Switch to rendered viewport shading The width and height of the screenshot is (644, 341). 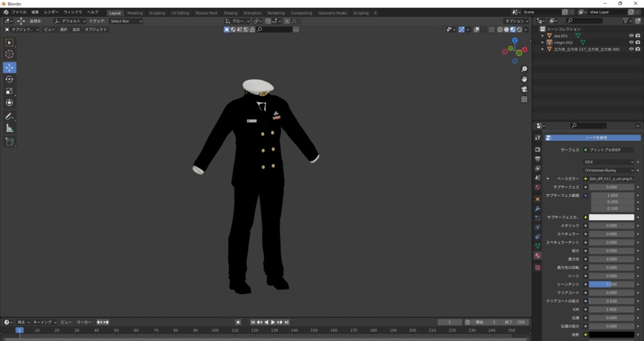(x=519, y=30)
